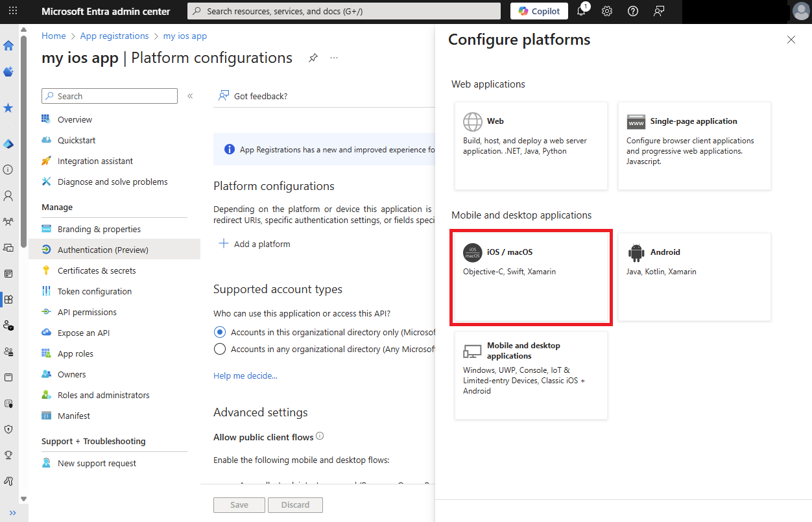Open the help question mark icon

click(x=633, y=11)
